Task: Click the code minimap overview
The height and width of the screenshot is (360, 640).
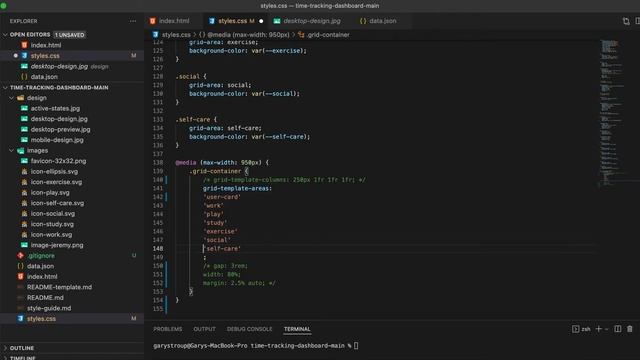Action: 611,112
